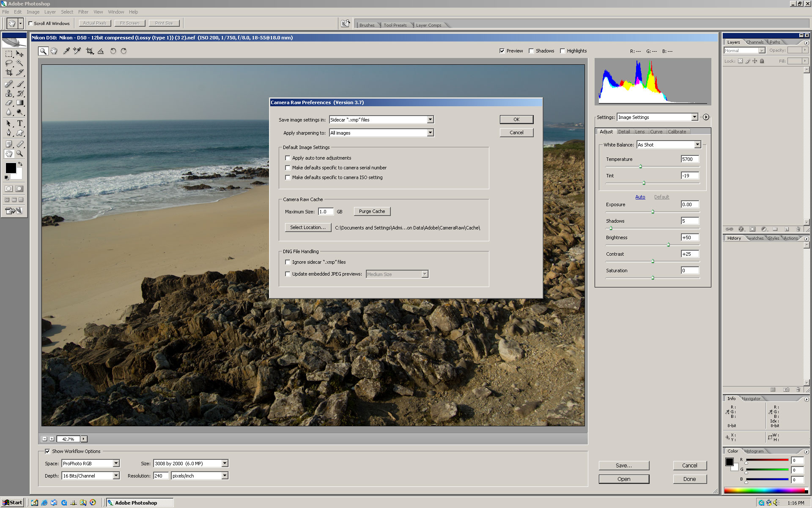The image size is (812, 508).
Task: Open the Filter menu
Action: pos(83,12)
